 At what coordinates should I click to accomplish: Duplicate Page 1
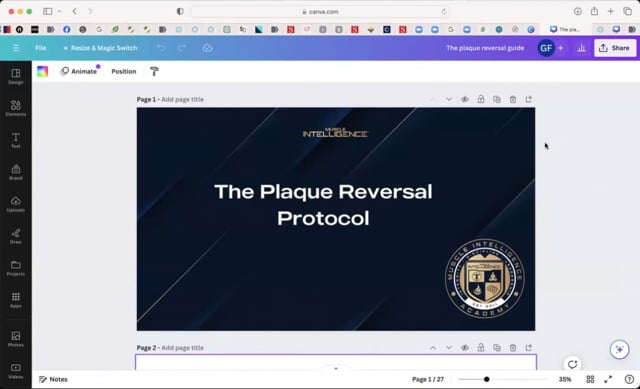point(497,99)
